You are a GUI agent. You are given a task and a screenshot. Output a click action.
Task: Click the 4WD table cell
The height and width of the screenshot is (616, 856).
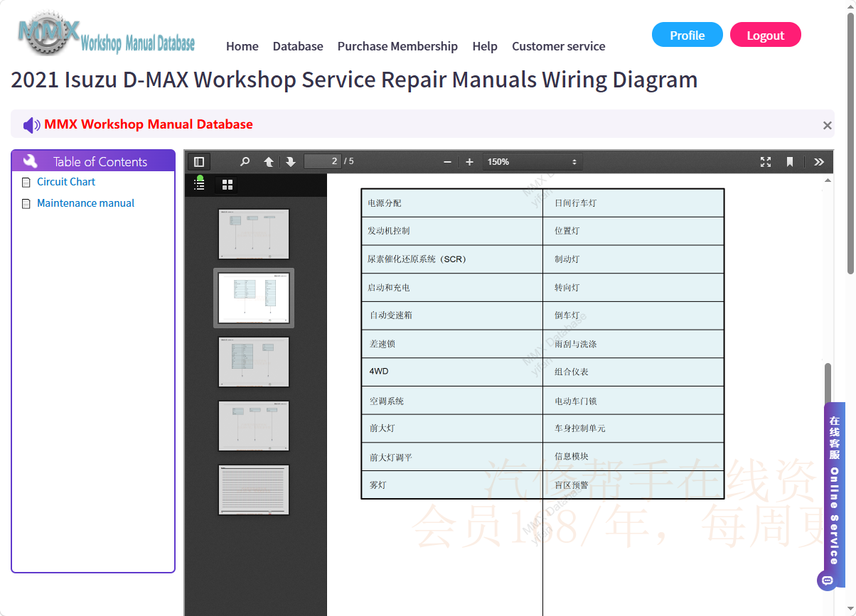tap(452, 372)
